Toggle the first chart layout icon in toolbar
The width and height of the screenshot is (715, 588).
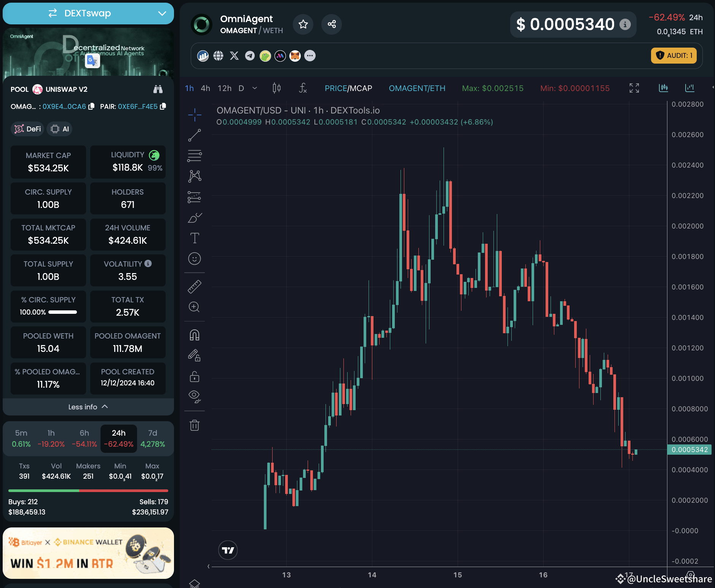click(x=663, y=88)
